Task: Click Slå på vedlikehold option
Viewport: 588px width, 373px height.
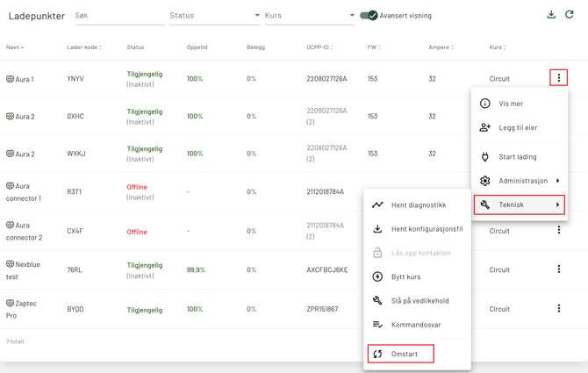Action: tap(419, 301)
